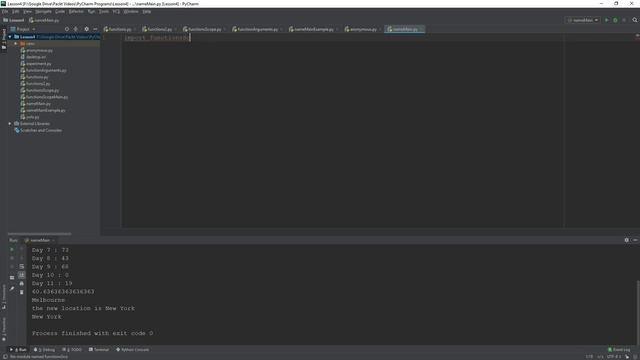
Task: Open File menu
Action: [4, 11]
